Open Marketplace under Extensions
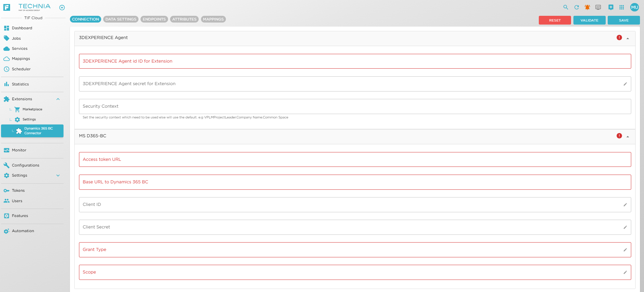Image resolution: width=644 pixels, height=292 pixels. 32,109
